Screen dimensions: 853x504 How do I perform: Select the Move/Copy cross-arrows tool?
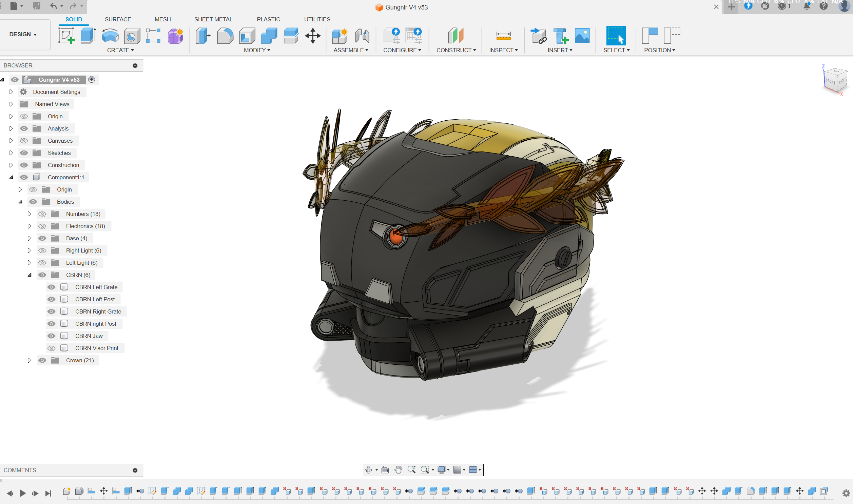click(x=313, y=36)
